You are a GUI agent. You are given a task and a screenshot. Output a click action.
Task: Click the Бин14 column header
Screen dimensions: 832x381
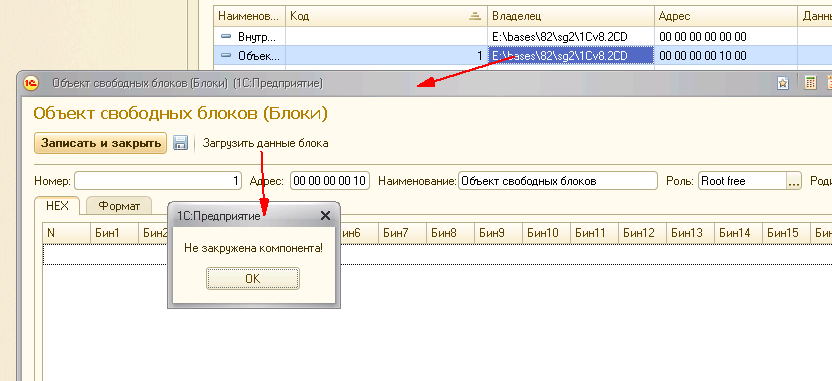(x=739, y=232)
